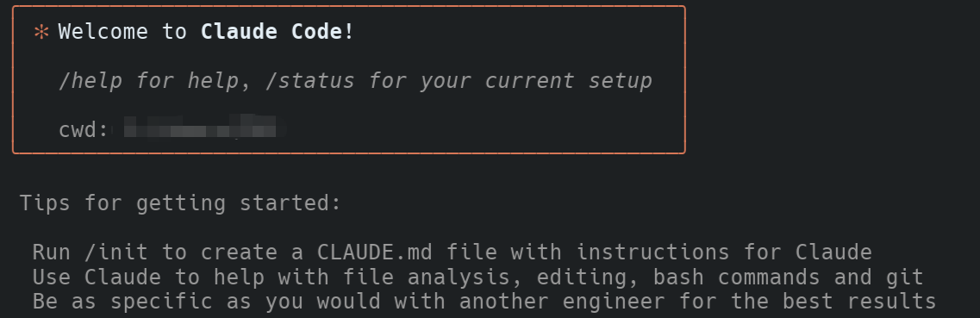The height and width of the screenshot is (318, 980).
Task: Click "Be as specific" tip text
Action: (122, 301)
